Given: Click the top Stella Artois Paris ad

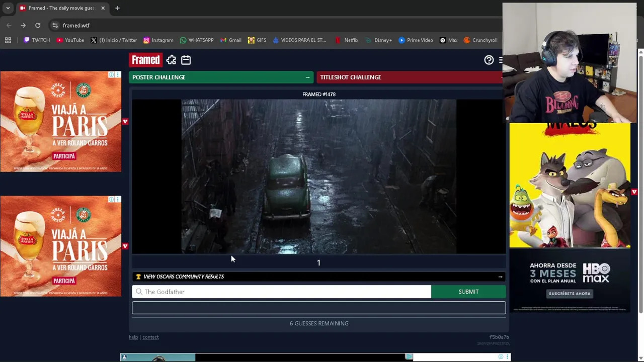Looking at the screenshot, I should point(60,121).
